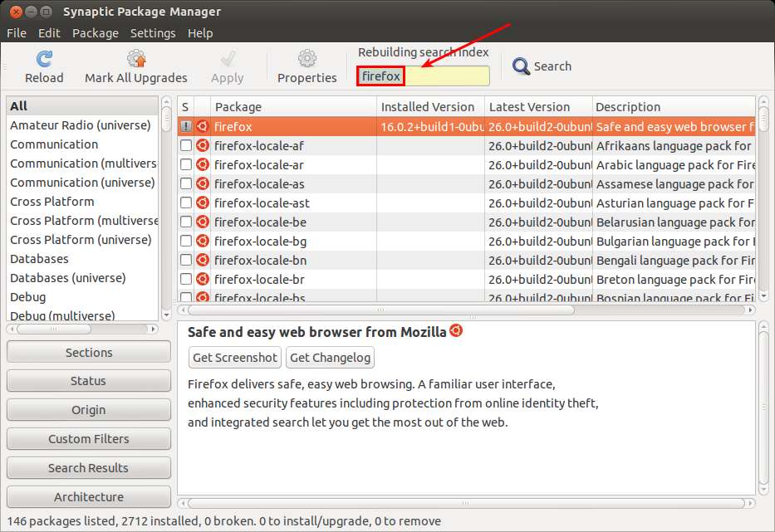Click the Get Changelog button
The height and width of the screenshot is (532, 775).
point(330,357)
